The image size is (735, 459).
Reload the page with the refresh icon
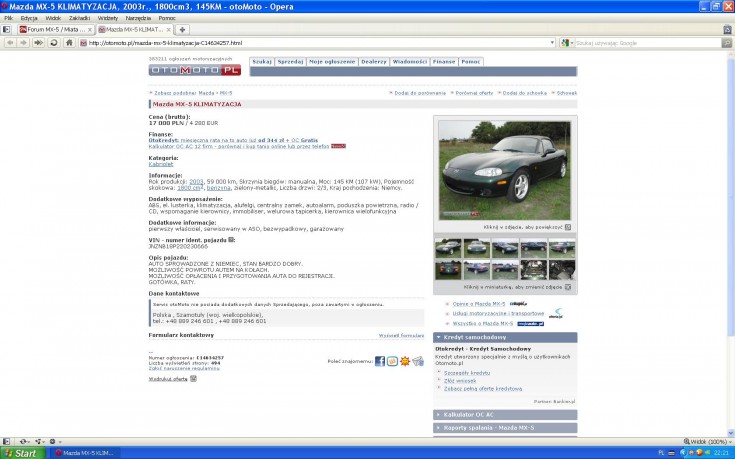(54, 43)
